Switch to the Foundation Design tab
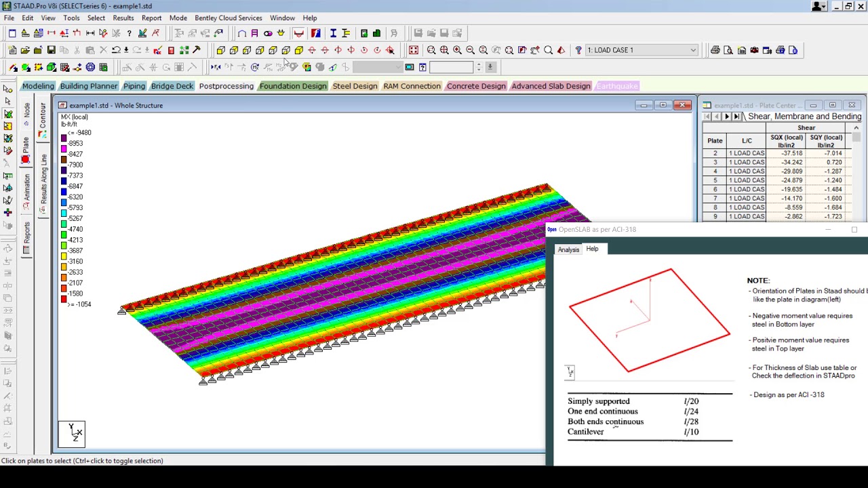The image size is (868, 488). coord(293,86)
